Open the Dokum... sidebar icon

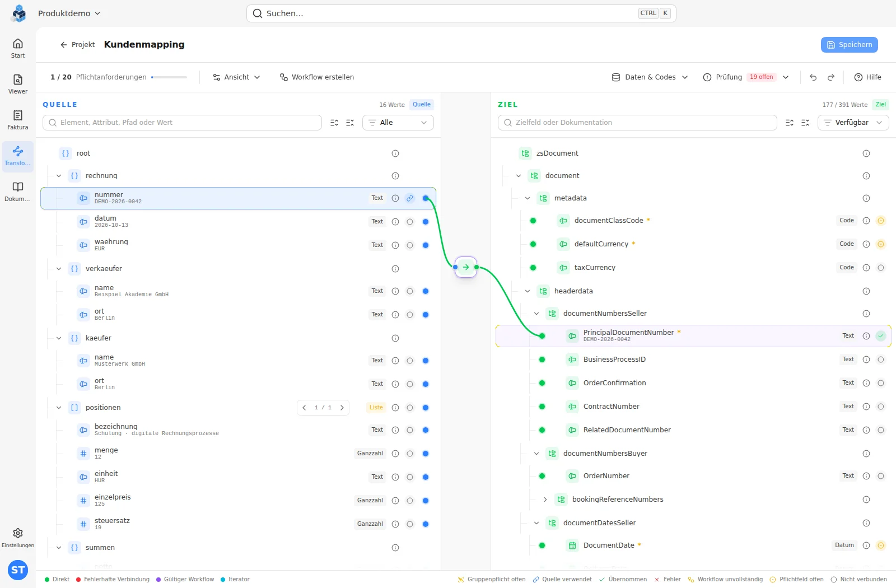(18, 192)
